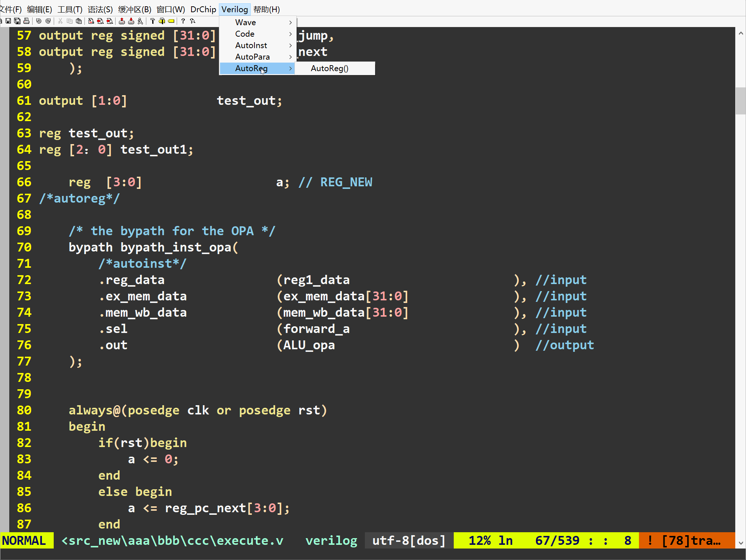This screenshot has width=746, height=560.
Task: Open the Verilog menu
Action: click(x=234, y=9)
